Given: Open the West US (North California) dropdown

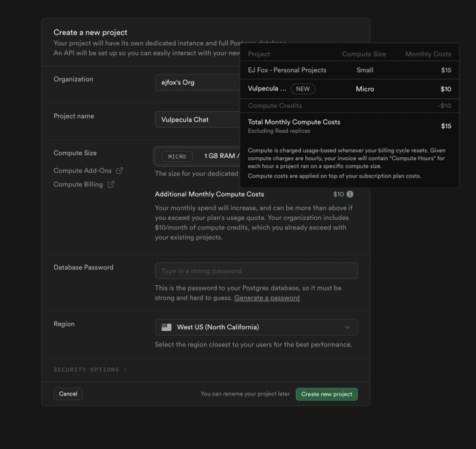Looking at the screenshot, I should point(256,327).
